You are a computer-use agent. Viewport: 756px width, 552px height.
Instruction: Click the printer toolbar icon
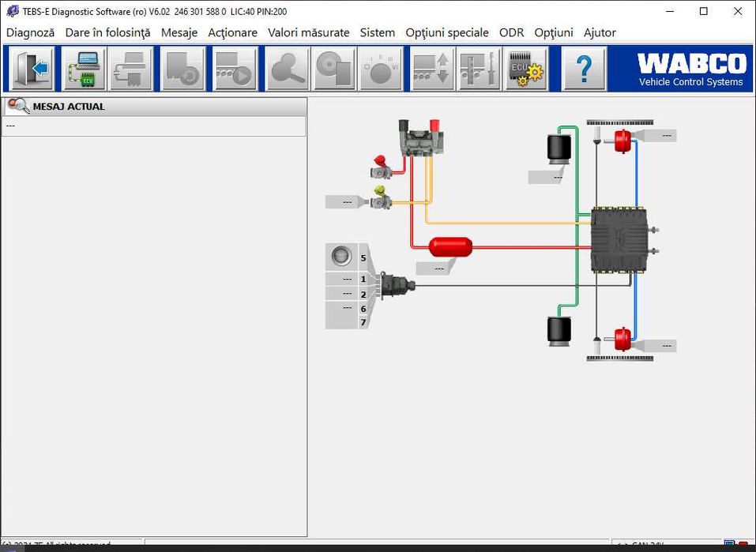[130, 69]
